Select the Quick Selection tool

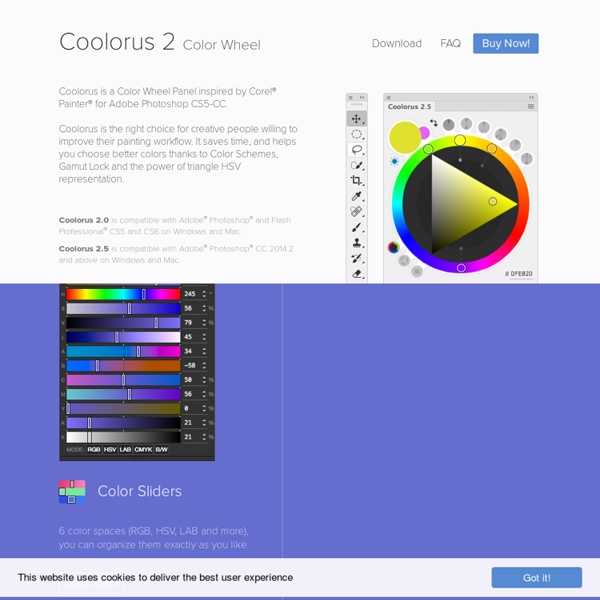click(357, 165)
